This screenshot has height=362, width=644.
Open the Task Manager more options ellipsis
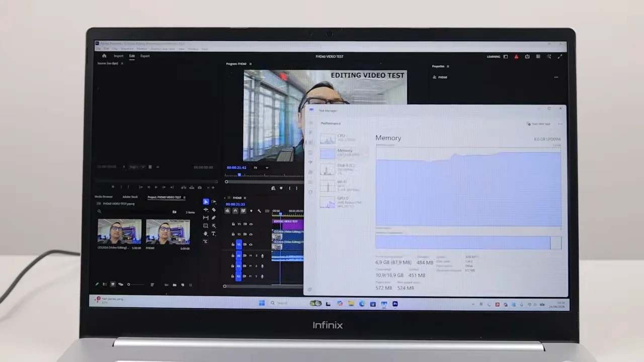pos(560,124)
